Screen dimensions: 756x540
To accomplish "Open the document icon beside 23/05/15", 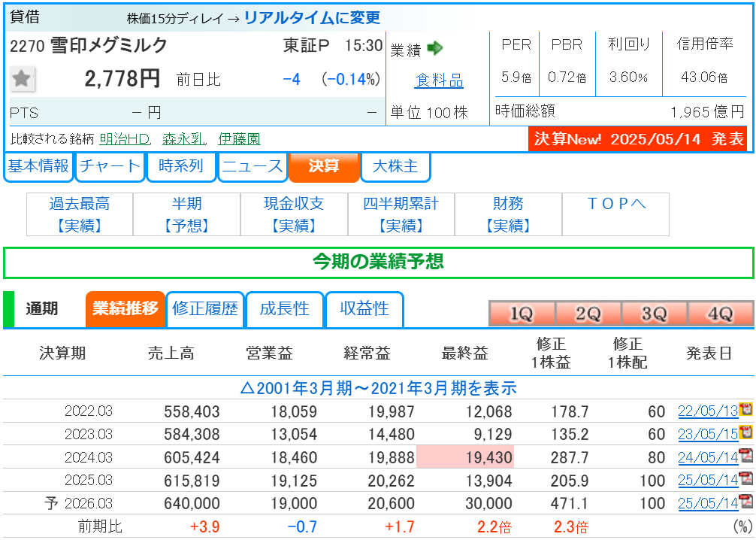I will pyautogui.click(x=746, y=432).
